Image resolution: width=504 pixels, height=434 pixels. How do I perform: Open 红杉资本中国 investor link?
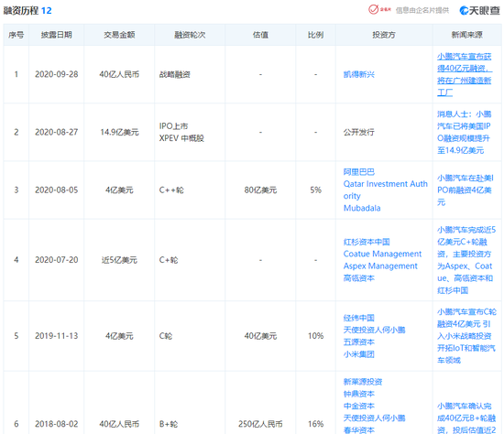367,242
